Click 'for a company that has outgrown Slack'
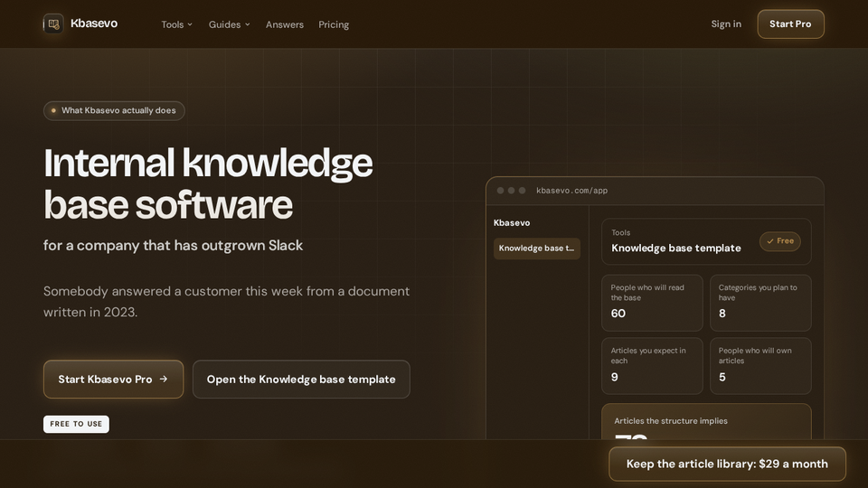Screen dimensions: 868x488 coord(174,245)
